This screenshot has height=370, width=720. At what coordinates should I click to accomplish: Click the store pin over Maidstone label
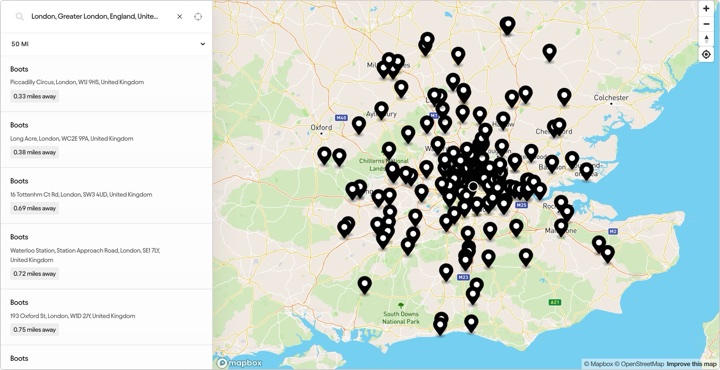click(x=561, y=226)
